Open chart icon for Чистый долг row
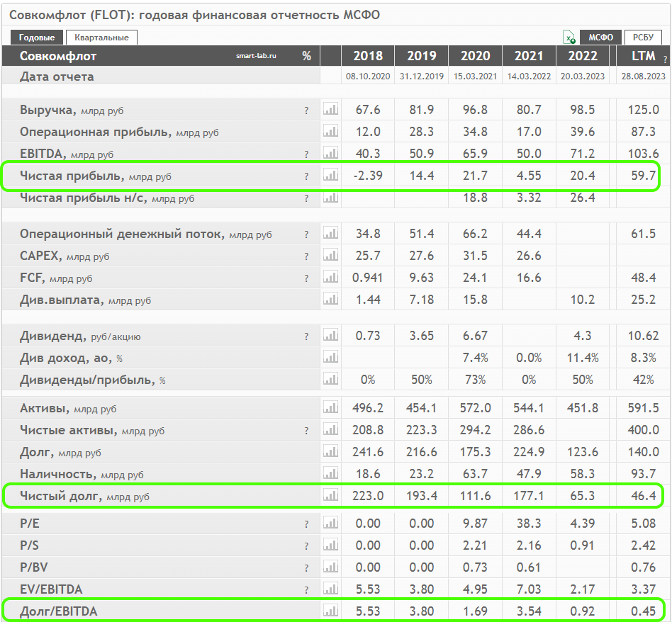This screenshot has height=622, width=672. [330, 495]
